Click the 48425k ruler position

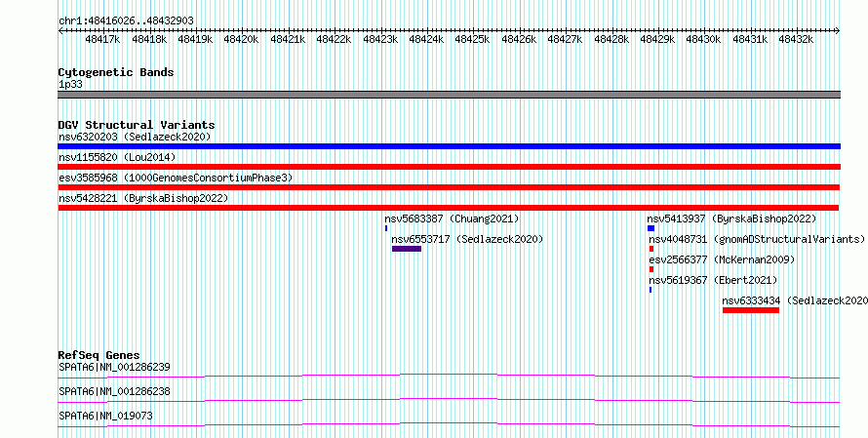pos(472,39)
